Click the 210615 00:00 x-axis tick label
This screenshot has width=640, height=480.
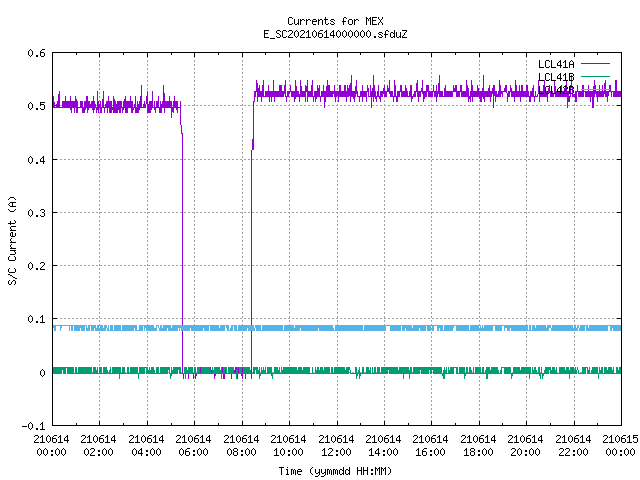point(620,446)
